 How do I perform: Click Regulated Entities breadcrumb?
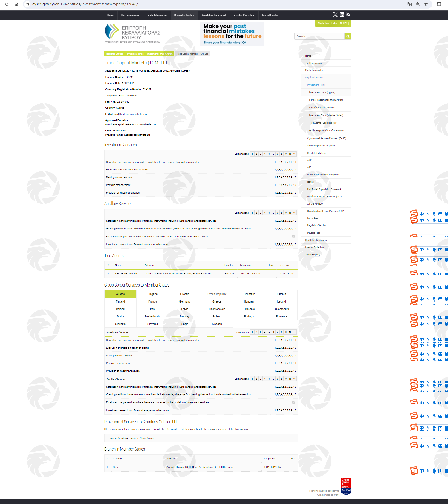[x=114, y=54]
